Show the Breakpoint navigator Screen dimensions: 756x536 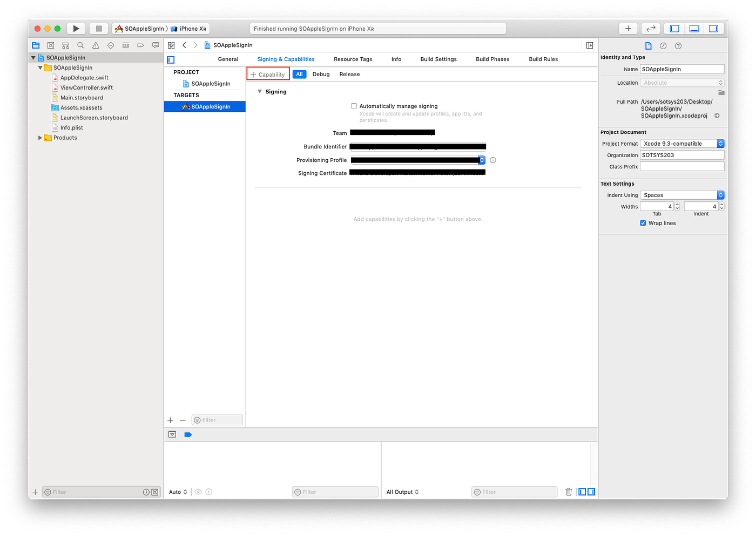click(x=140, y=45)
